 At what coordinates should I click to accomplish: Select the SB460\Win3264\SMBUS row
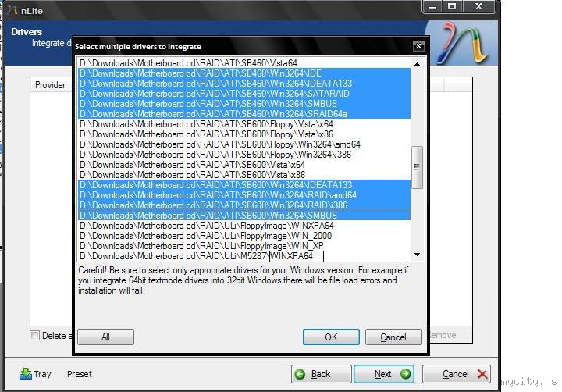[x=244, y=104]
